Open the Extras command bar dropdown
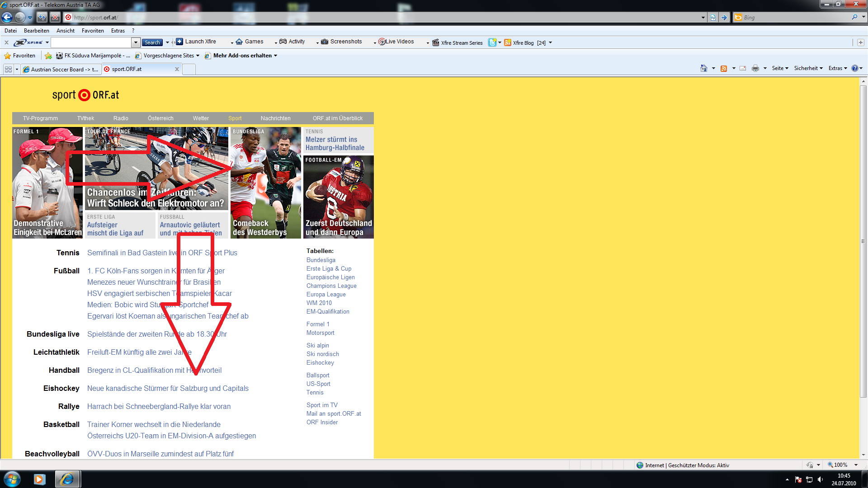868x488 pixels. point(838,68)
